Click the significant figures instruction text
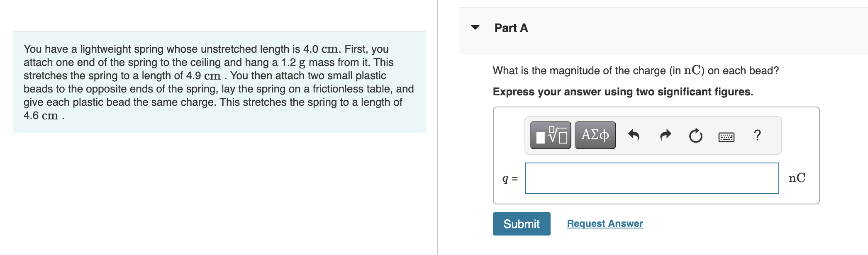The width and height of the screenshot is (868, 255). pos(622,92)
